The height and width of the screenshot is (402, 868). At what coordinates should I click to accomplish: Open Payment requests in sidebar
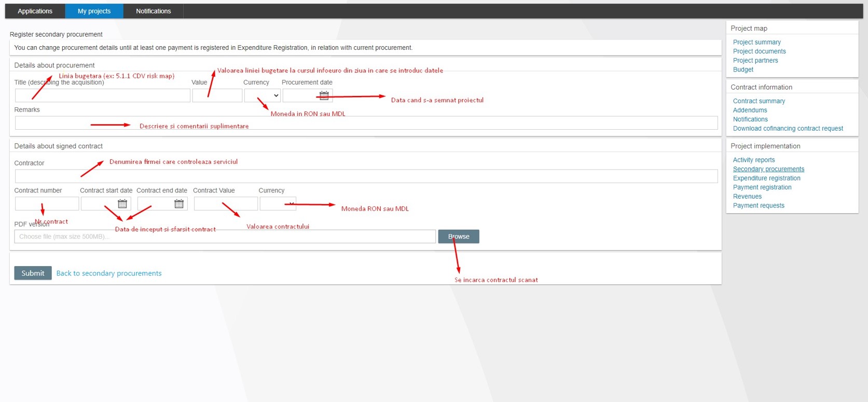[x=758, y=206]
